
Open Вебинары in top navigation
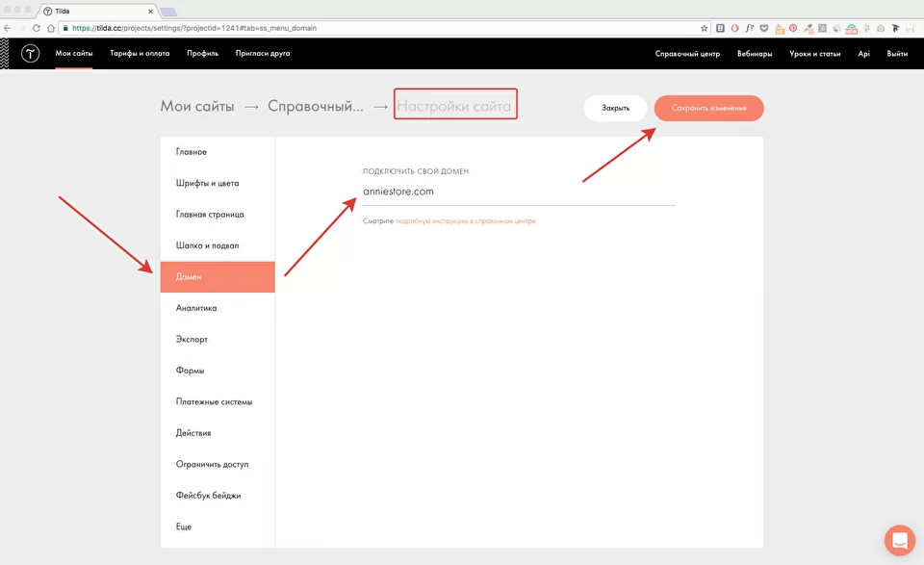(x=755, y=54)
